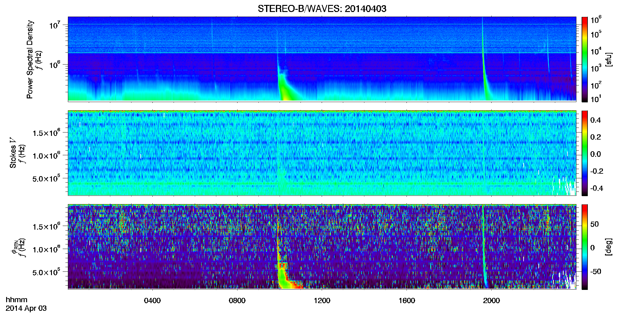This screenshot has height=332, width=644.
Task: Click the [deg] unit label
Action: [x=609, y=247]
